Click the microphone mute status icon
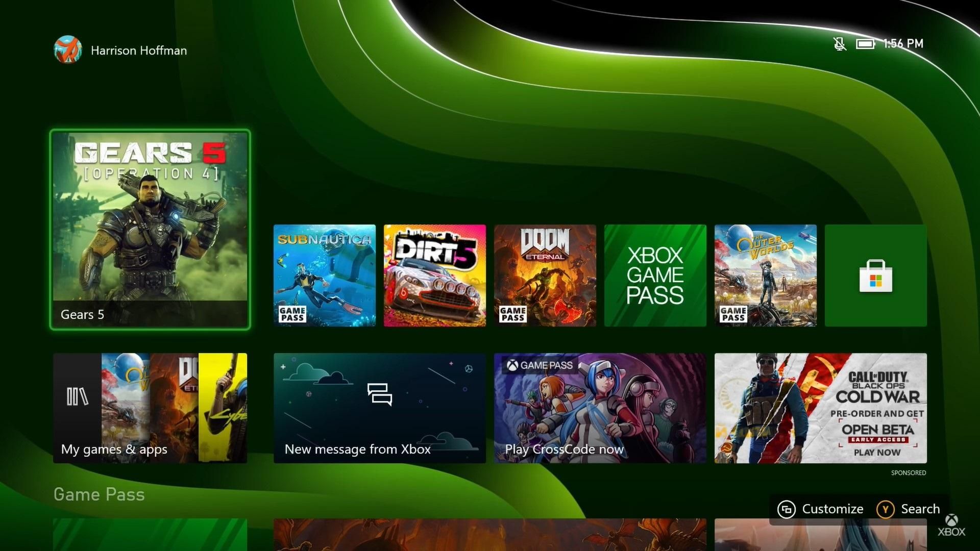This screenshot has width=980, height=551. tap(839, 44)
